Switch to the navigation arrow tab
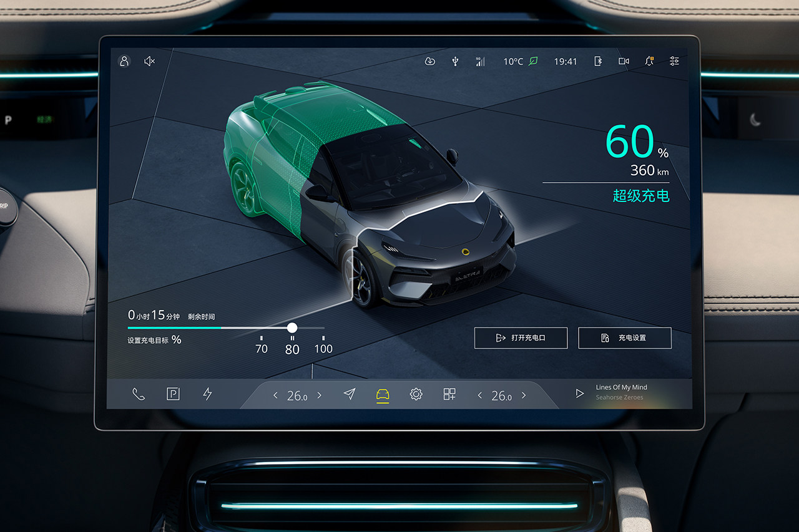Screen dimensions: 799x532 [x=350, y=394]
